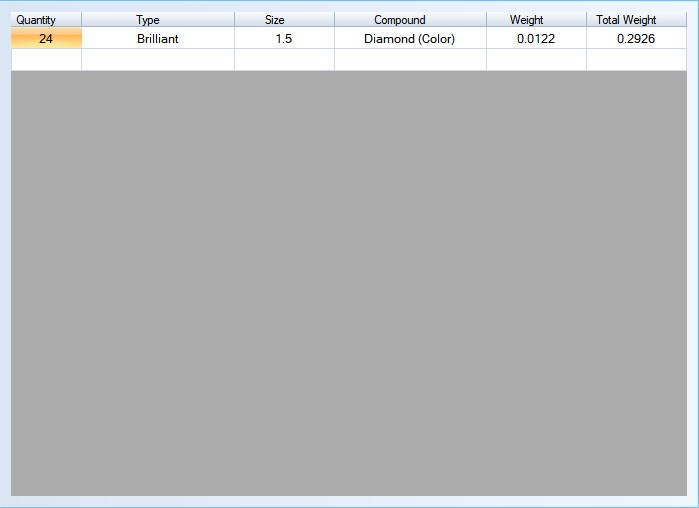Sort by the Type column header
Image resolution: width=699 pixels, height=508 pixels.
(148, 20)
